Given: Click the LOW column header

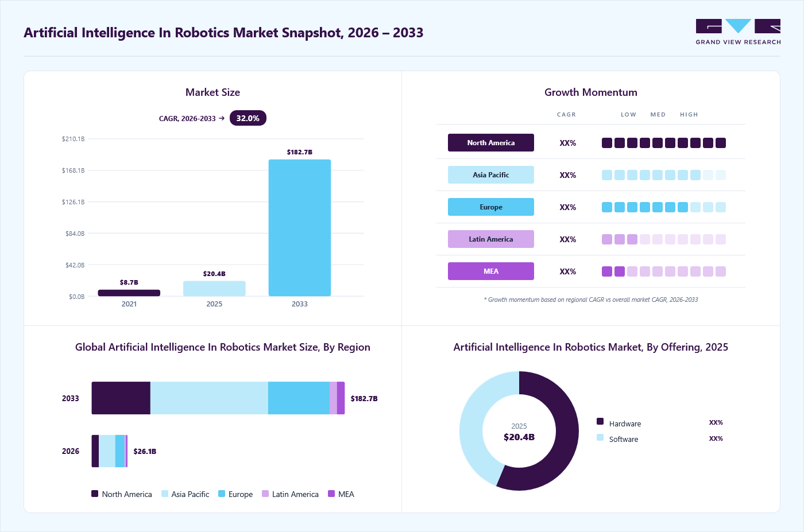Looking at the screenshot, I should [628, 115].
